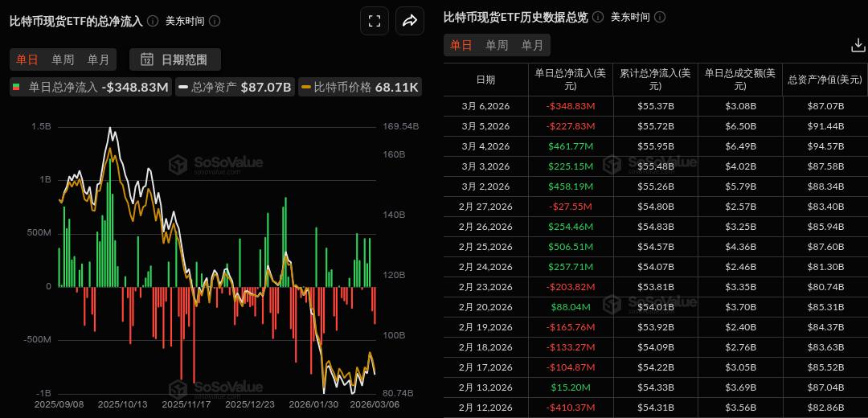
Task: Click the share arrow icon
Action: pos(409,22)
